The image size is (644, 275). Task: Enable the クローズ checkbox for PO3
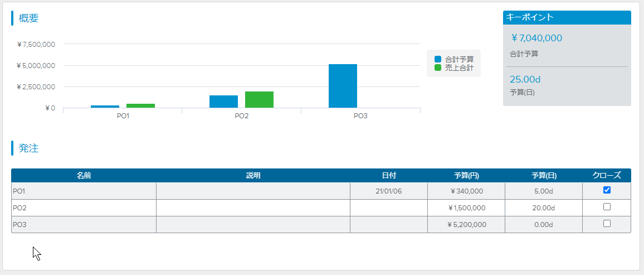[607, 224]
